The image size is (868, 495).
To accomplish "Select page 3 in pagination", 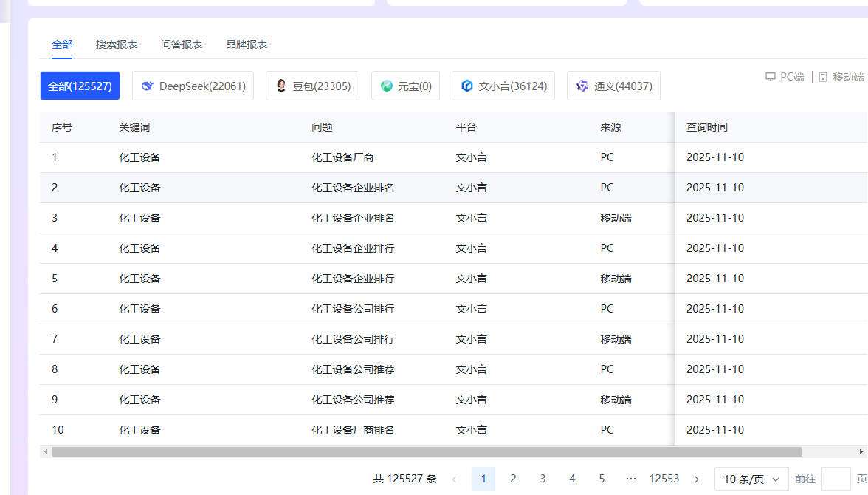I will coord(542,479).
